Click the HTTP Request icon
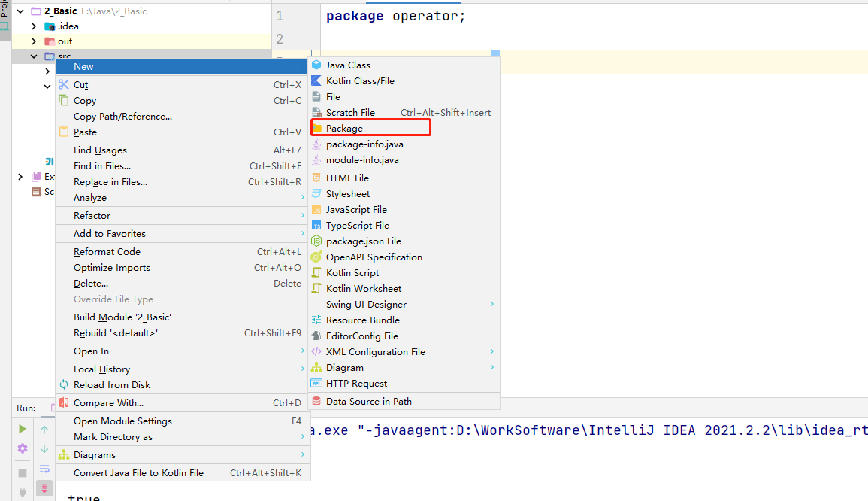Screen dimensions: 868x501 click(316, 383)
